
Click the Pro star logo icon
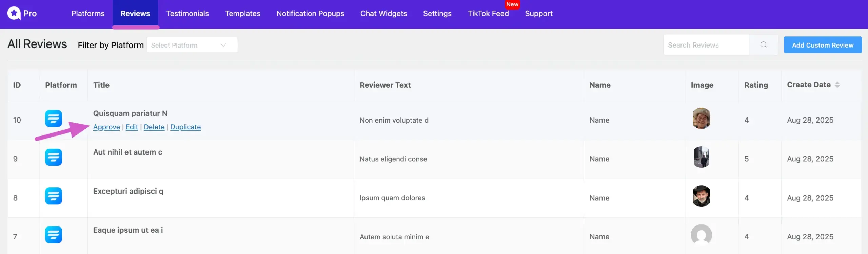(x=14, y=13)
